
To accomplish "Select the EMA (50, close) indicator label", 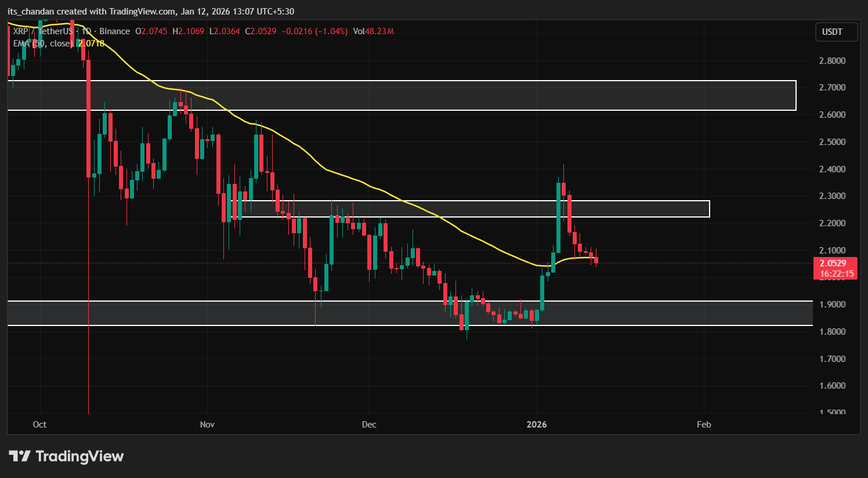I will pyautogui.click(x=44, y=44).
